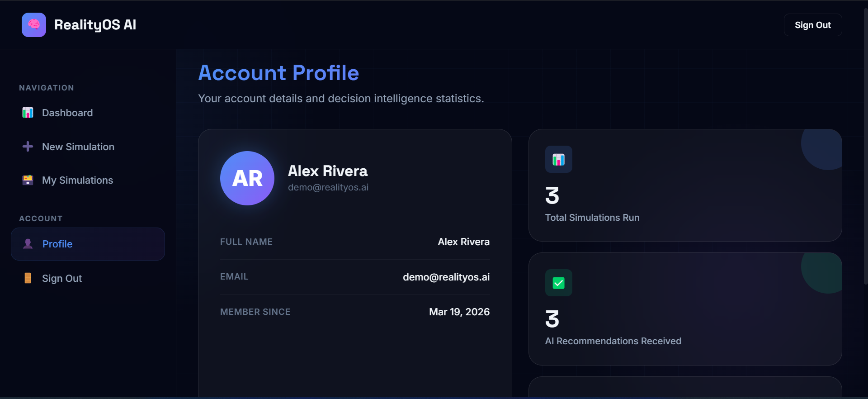
Task: Click demo@realityos.ai under the profile name
Action: click(x=328, y=187)
